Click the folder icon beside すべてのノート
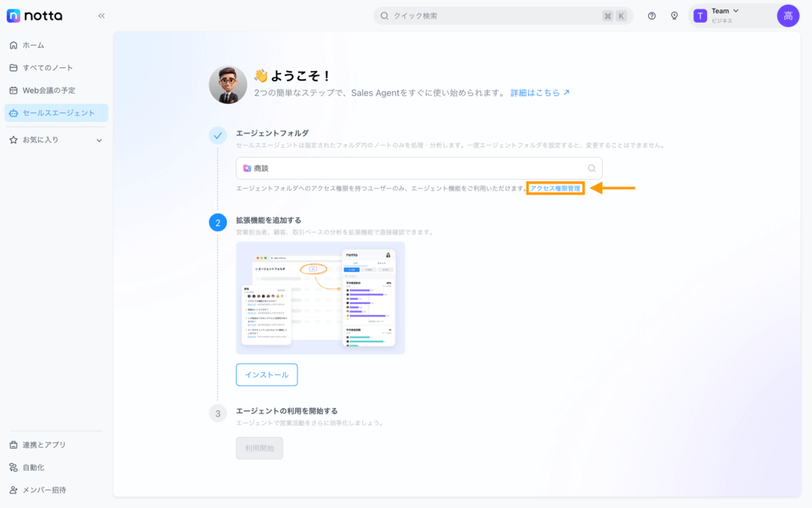Screen dimensions: 812x508 [13, 67]
